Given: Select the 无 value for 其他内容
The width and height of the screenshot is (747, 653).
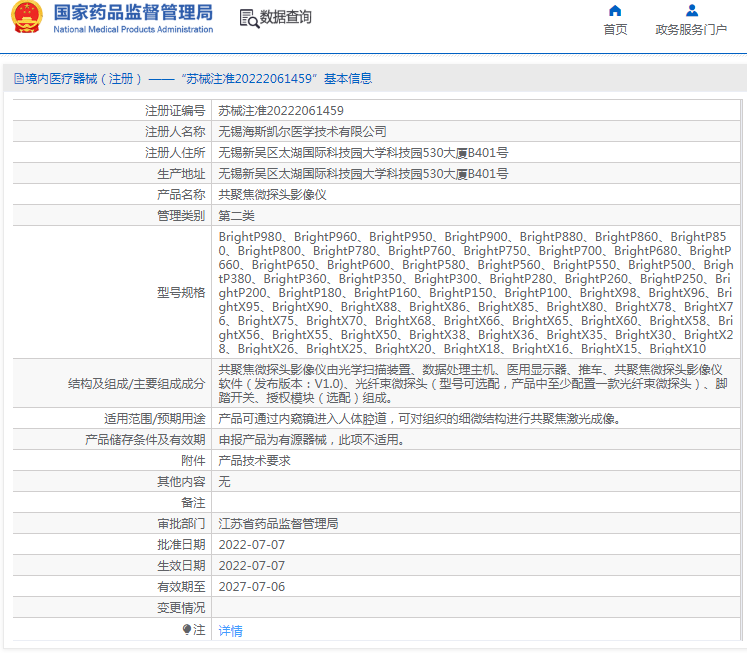Looking at the screenshot, I should coord(224,482).
